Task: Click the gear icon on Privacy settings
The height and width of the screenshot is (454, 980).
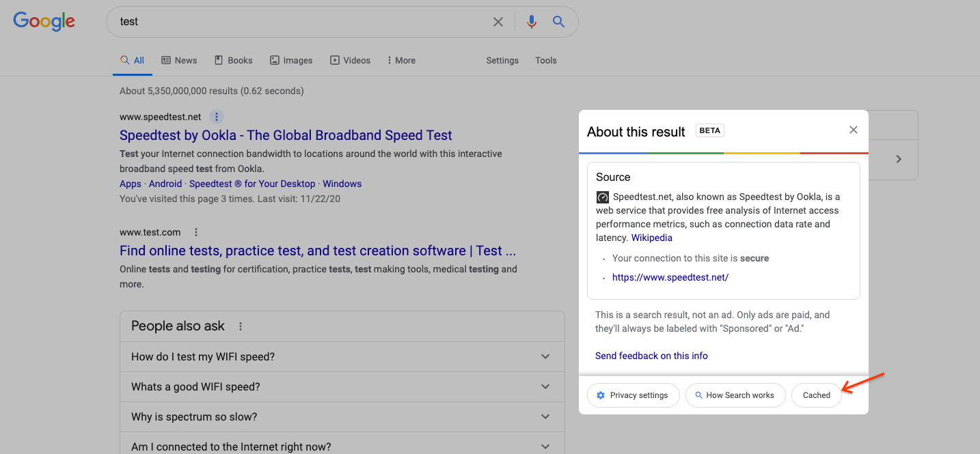Action: [600, 395]
